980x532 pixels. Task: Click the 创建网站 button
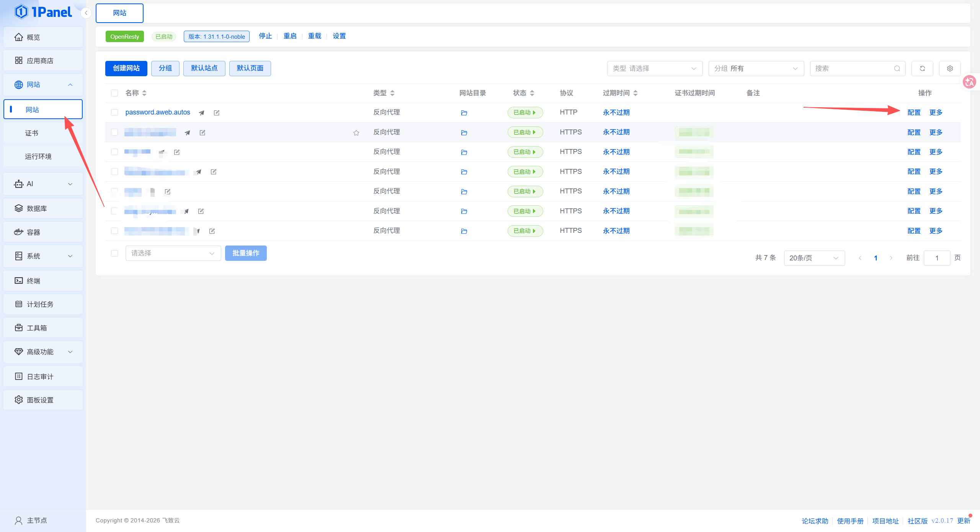(x=126, y=68)
